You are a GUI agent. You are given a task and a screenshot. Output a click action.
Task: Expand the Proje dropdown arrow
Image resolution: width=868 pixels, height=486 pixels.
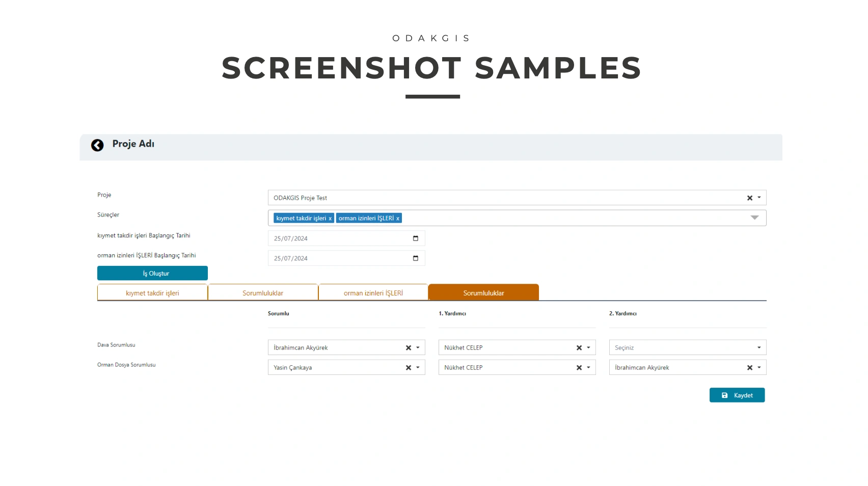click(x=759, y=198)
